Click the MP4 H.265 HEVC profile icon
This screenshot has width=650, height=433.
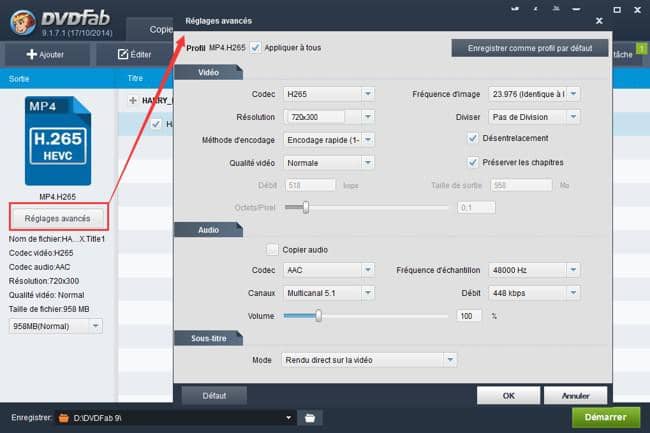[58, 141]
